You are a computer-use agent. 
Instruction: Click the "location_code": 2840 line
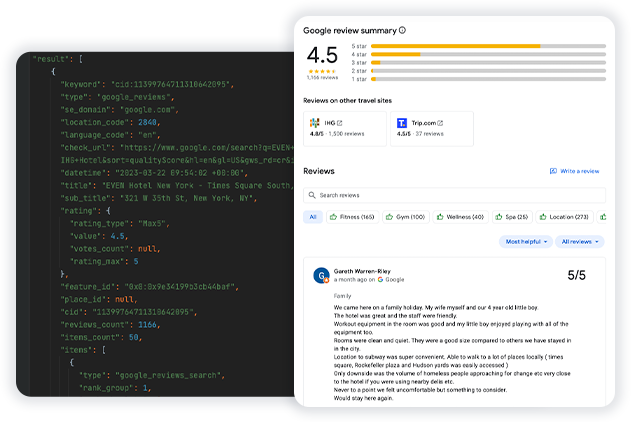[x=111, y=122]
